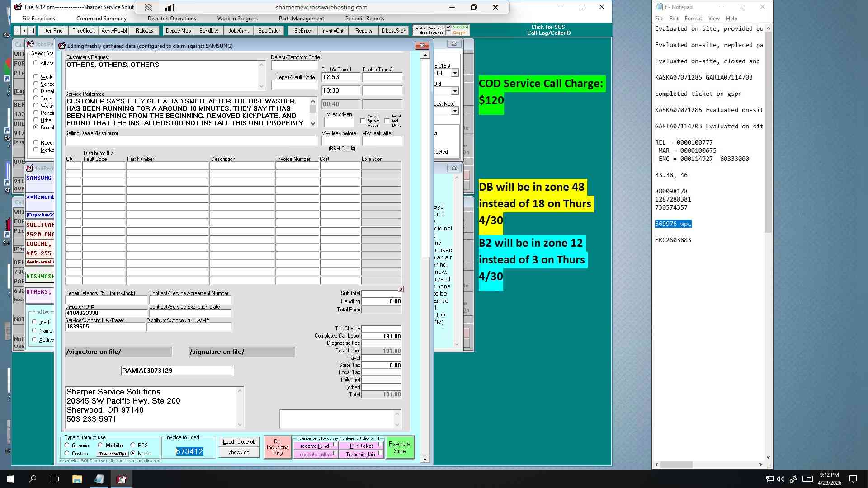Open the notification center icon
868x488 pixels.
853,479
